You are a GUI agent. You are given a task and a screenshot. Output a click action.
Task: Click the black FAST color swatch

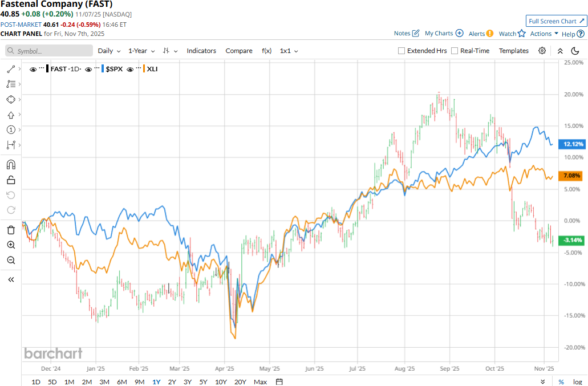[x=47, y=69]
